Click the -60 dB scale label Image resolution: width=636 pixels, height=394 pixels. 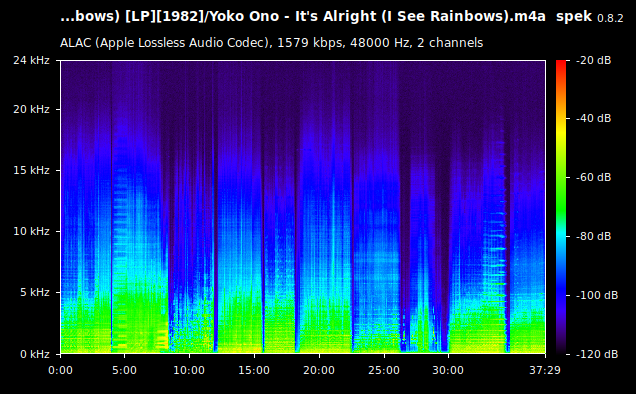tap(593, 177)
